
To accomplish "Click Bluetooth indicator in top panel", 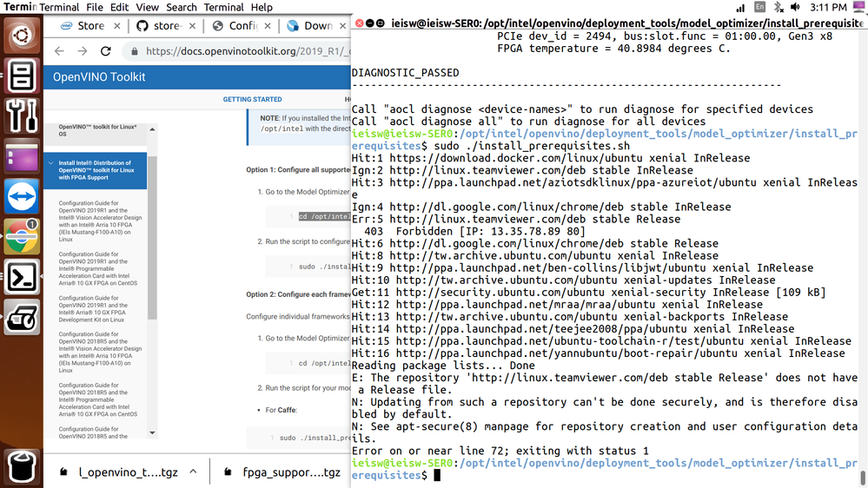I will 779,7.
